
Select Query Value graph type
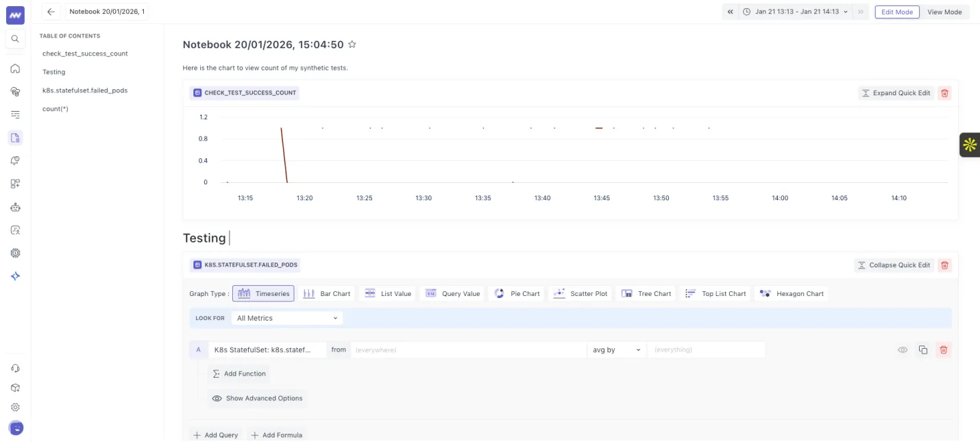coord(452,293)
